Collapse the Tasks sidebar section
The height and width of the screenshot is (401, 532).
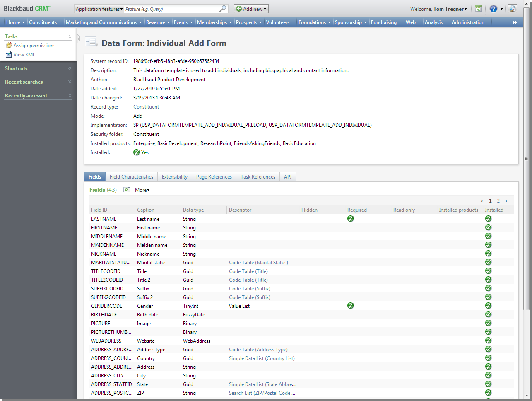click(70, 36)
